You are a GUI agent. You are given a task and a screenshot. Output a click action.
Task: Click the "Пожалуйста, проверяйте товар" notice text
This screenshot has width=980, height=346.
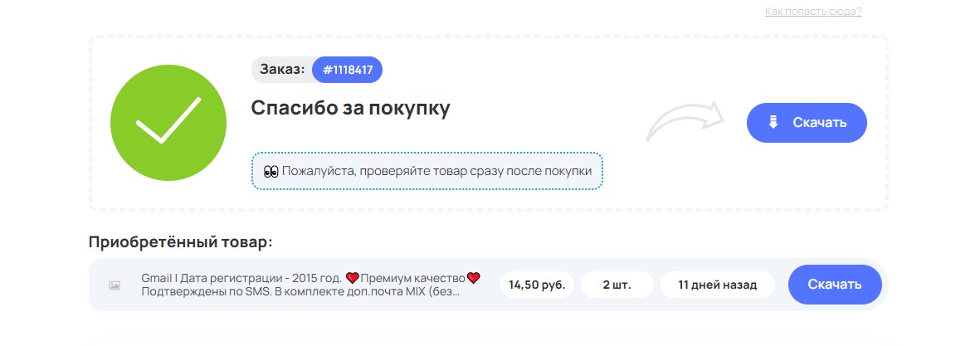click(x=436, y=171)
